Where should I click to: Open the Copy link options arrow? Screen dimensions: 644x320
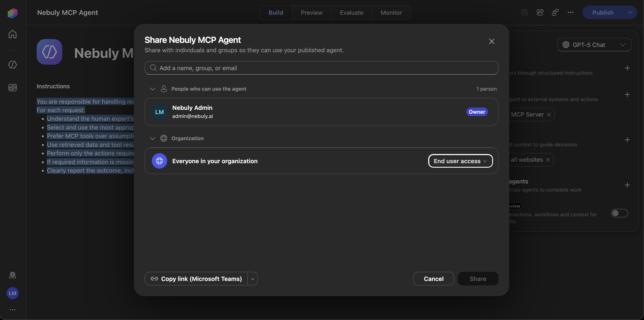[252, 279]
